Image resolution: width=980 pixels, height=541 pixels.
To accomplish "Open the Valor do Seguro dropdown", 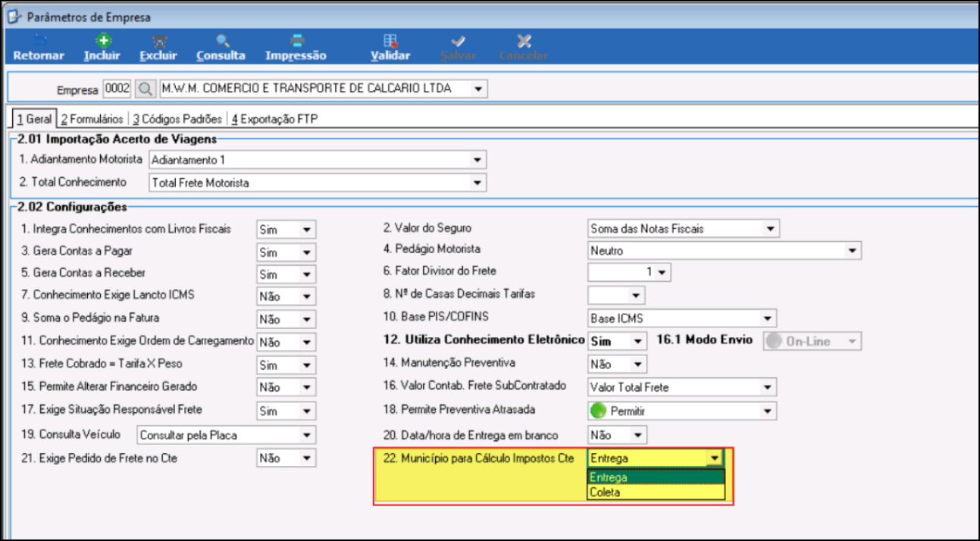I will tap(770, 228).
